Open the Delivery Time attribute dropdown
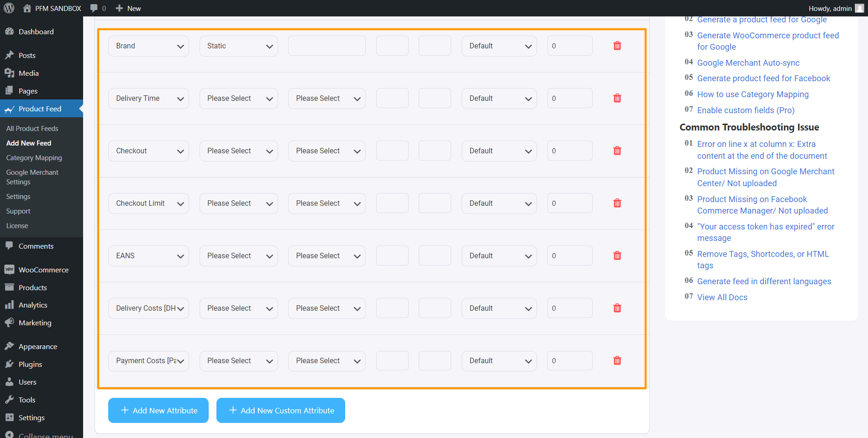This screenshot has height=438, width=868. [x=148, y=99]
